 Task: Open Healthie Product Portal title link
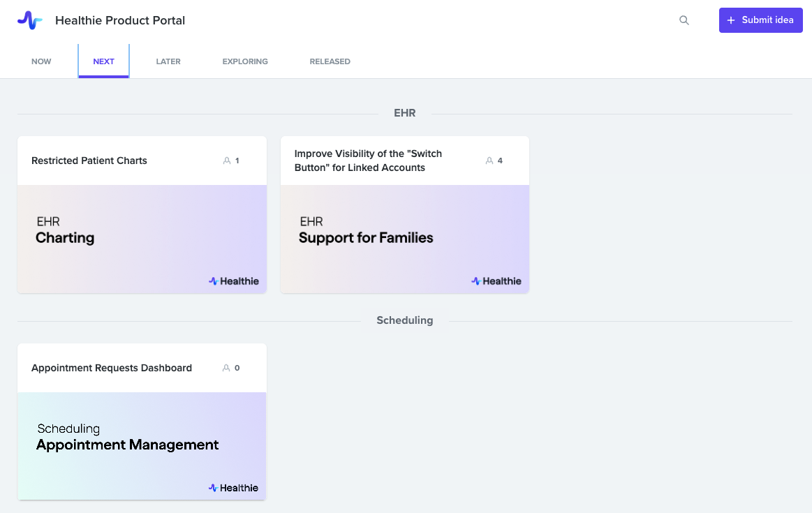[x=120, y=20]
